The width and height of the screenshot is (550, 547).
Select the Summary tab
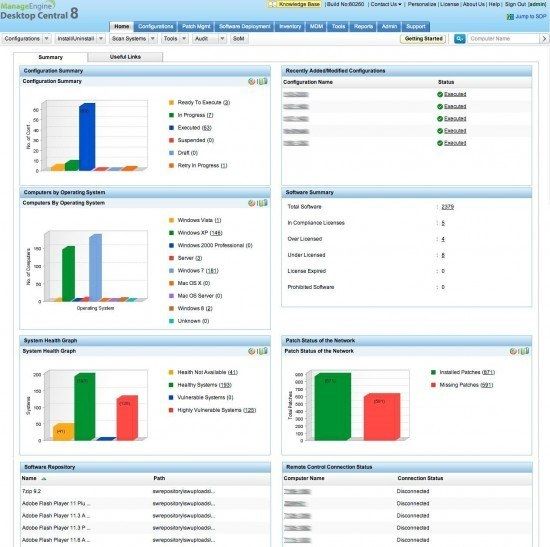(51, 57)
